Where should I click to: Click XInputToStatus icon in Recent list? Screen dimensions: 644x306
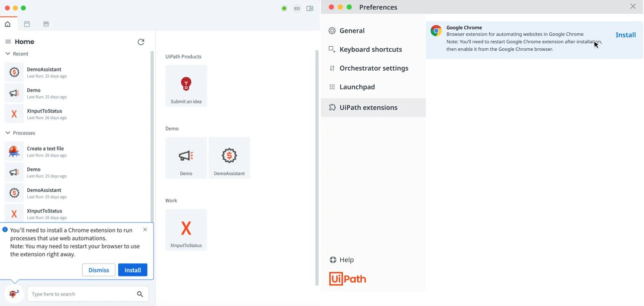tap(14, 114)
